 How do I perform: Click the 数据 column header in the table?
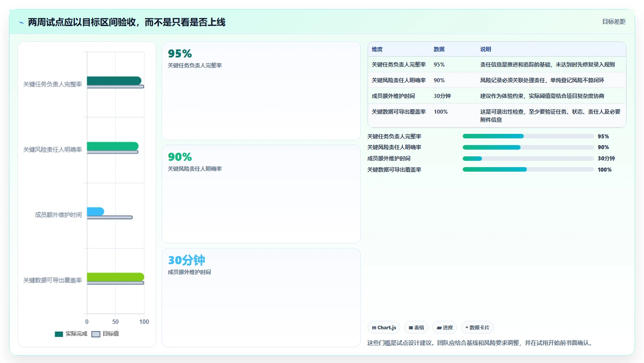tap(439, 49)
